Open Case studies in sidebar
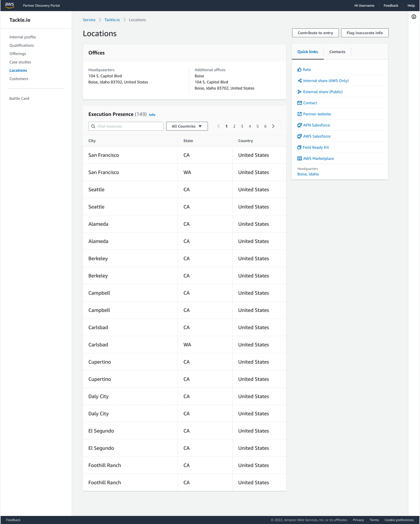The image size is (420, 524). point(20,62)
